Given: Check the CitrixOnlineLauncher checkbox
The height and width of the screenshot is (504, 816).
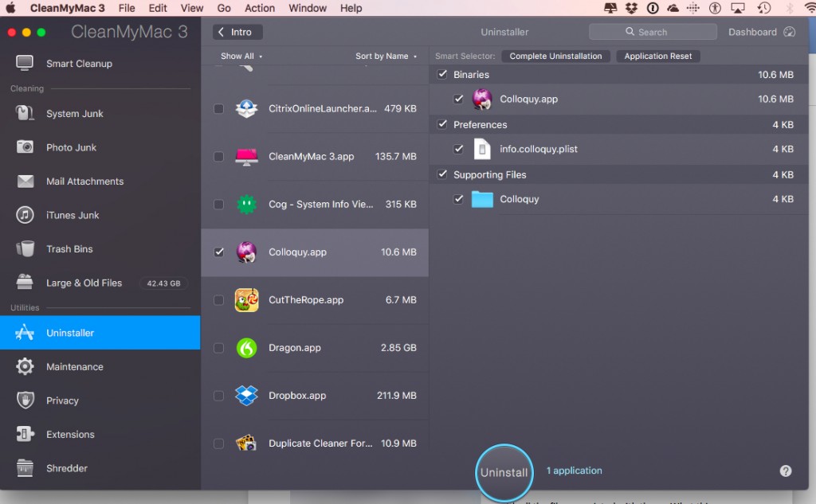Looking at the screenshot, I should (218, 108).
